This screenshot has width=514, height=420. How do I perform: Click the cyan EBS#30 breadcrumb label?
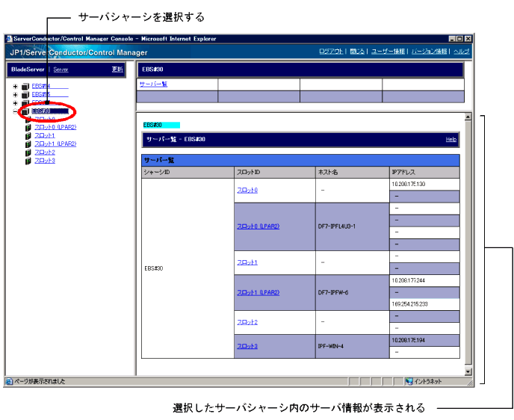coord(161,125)
